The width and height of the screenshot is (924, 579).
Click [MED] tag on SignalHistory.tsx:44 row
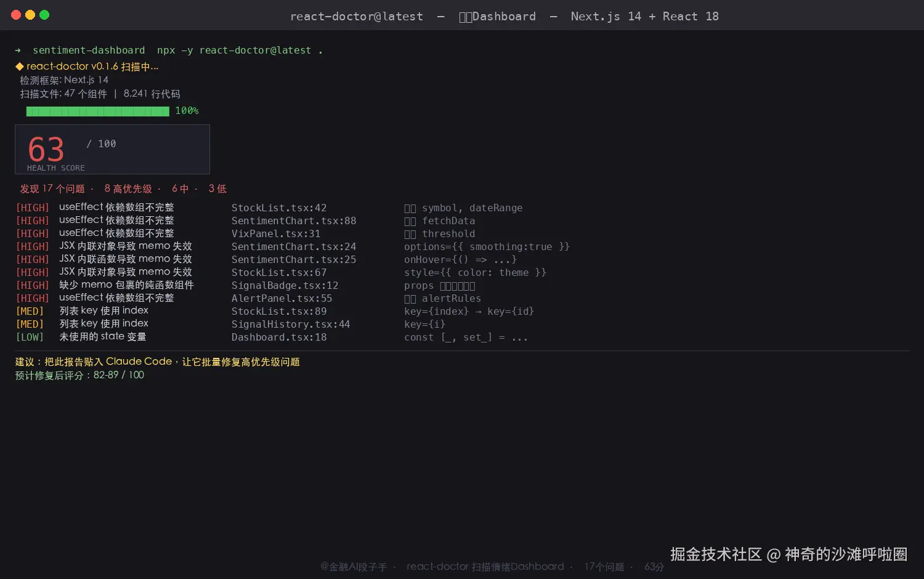point(30,325)
